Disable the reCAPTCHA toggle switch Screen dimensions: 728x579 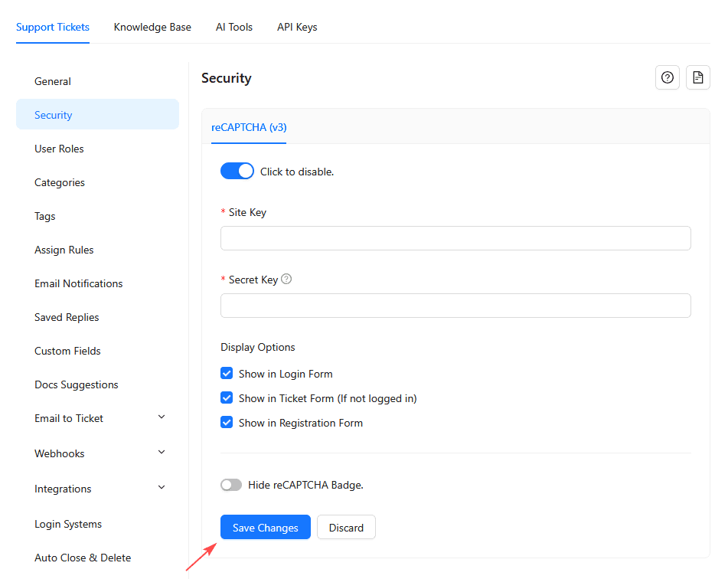click(237, 172)
